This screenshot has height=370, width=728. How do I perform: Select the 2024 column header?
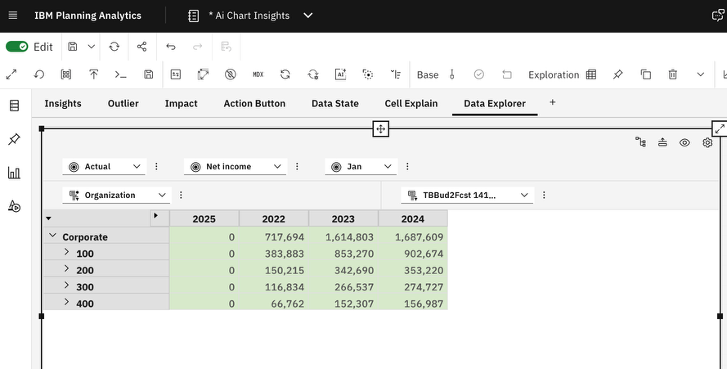point(413,219)
